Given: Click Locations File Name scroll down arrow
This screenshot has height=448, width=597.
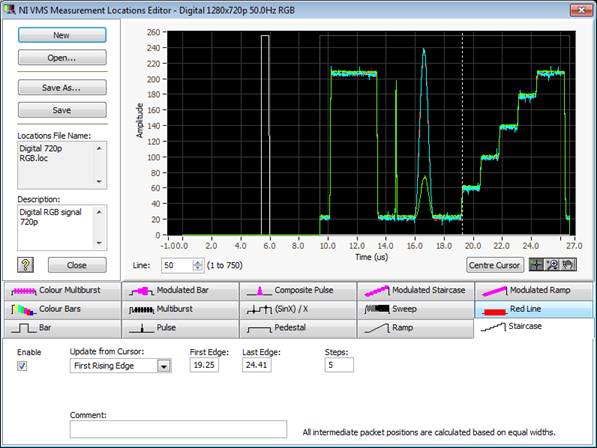Looking at the screenshot, I should tap(99, 182).
